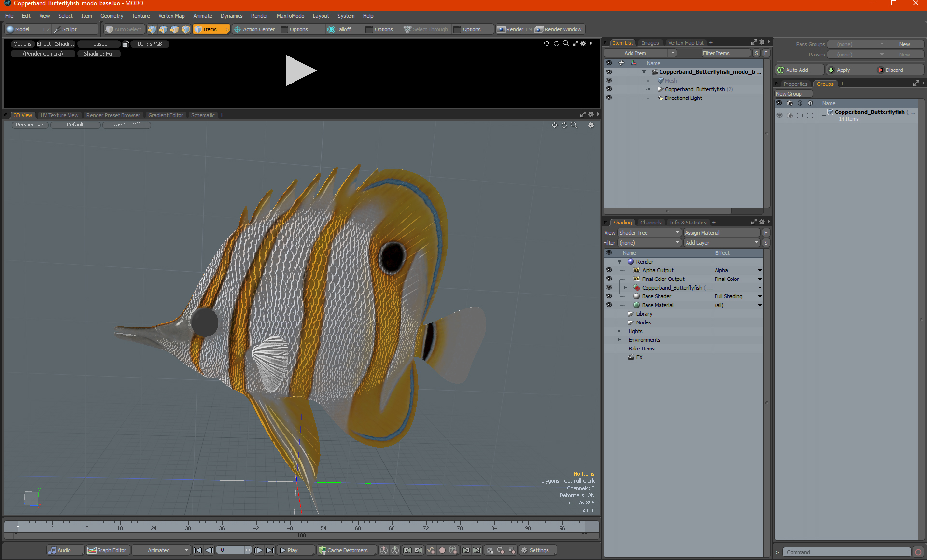Open the Texture menu
This screenshot has height=560, width=927.
pos(140,16)
